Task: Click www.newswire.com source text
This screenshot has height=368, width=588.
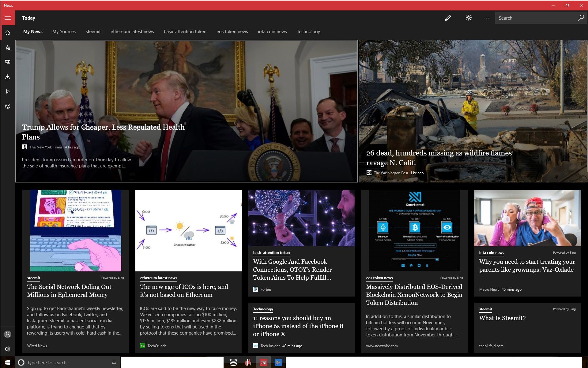Action: (382, 346)
